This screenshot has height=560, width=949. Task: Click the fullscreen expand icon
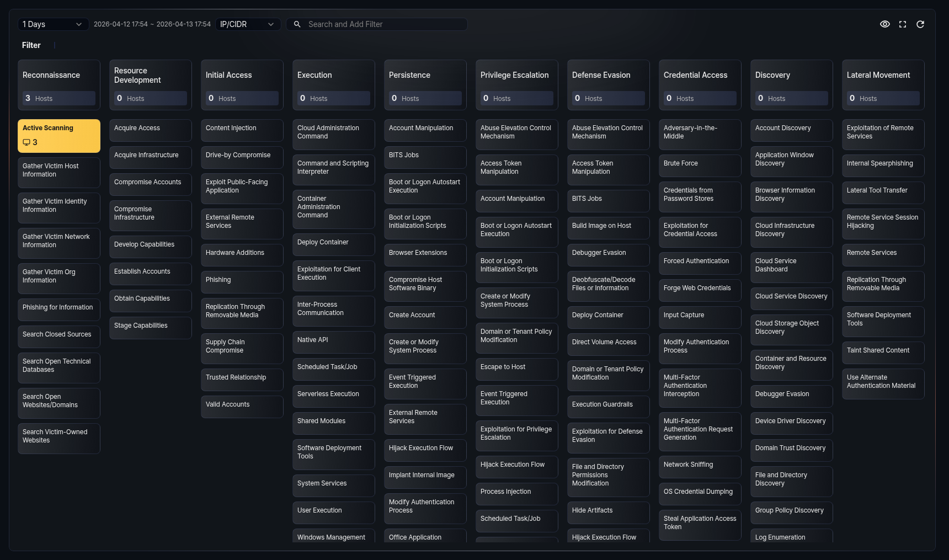[x=903, y=24]
